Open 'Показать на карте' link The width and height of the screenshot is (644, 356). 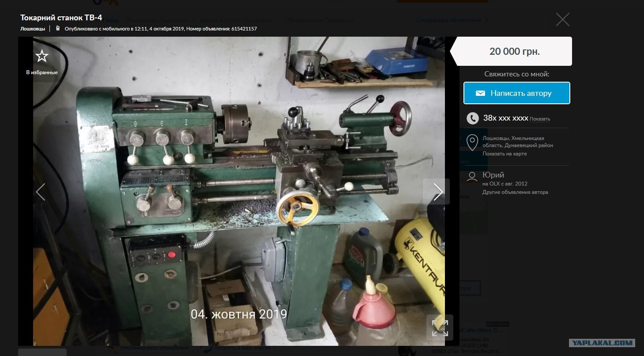505,154
